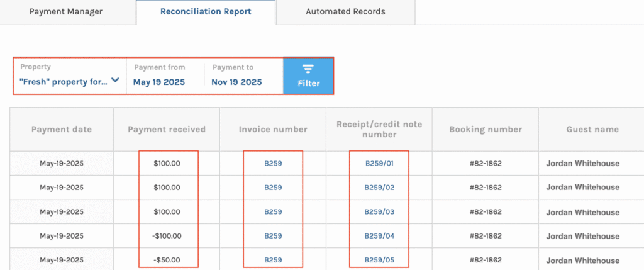Switch to the Payment Manager tab
644x270 pixels.
[x=66, y=11]
